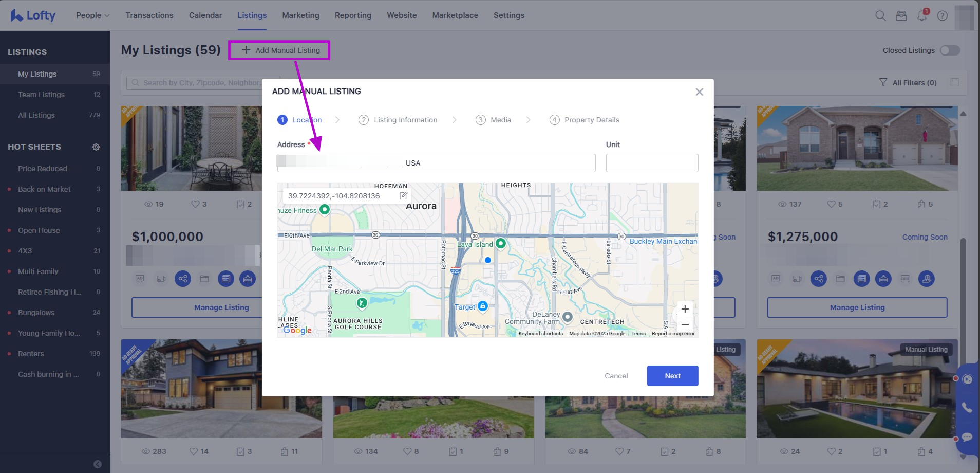This screenshot has width=980, height=473.
Task: Cancel the Add Manual Listing dialog
Action: [x=616, y=376]
